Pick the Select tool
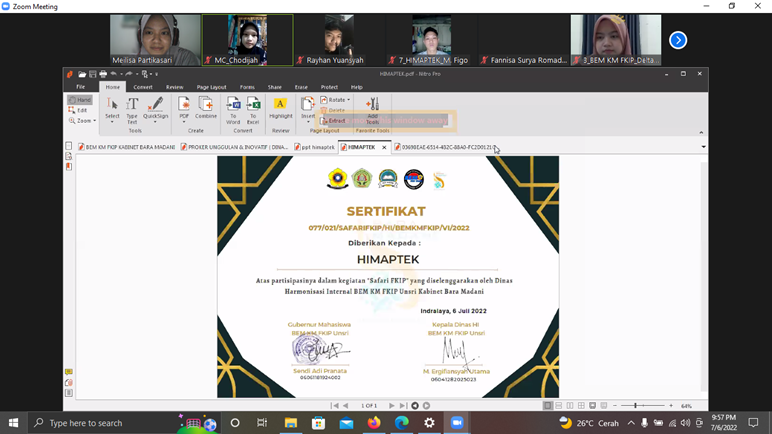 112,110
